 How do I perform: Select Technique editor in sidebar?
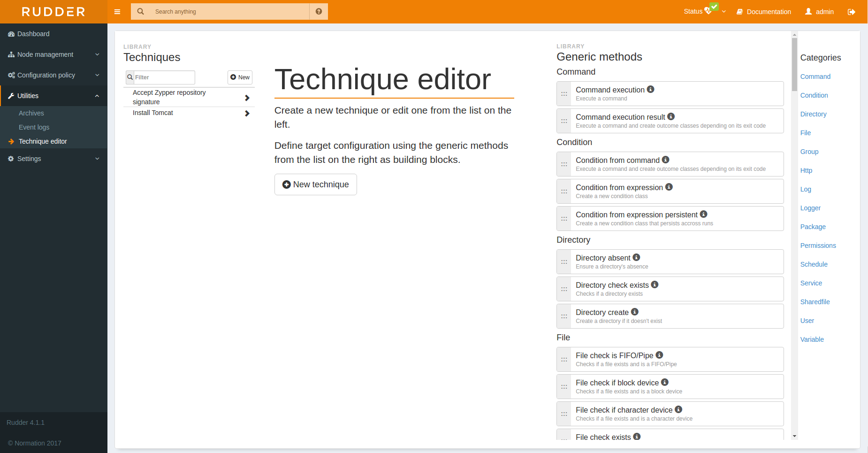click(43, 141)
